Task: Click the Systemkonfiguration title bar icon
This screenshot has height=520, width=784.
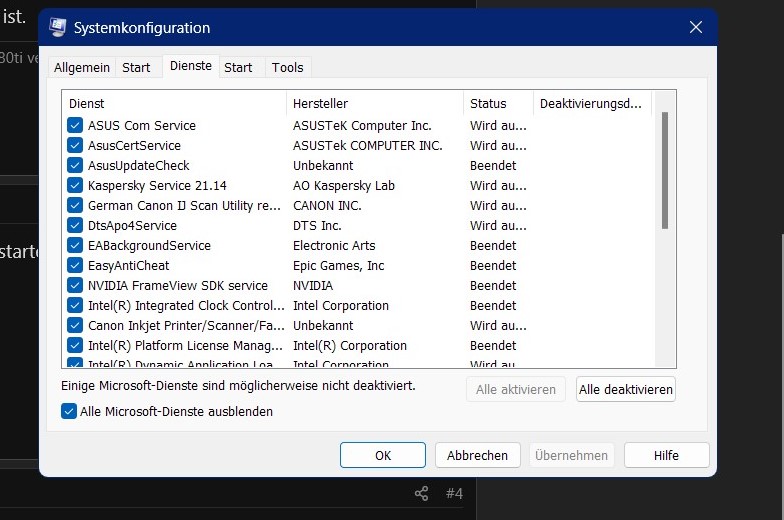Action: coord(58,27)
